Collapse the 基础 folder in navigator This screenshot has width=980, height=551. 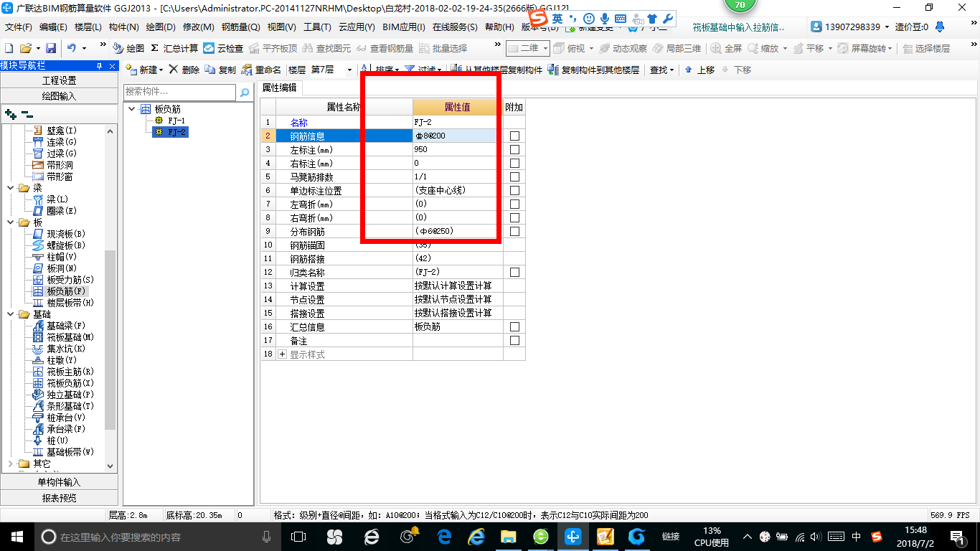click(x=10, y=314)
